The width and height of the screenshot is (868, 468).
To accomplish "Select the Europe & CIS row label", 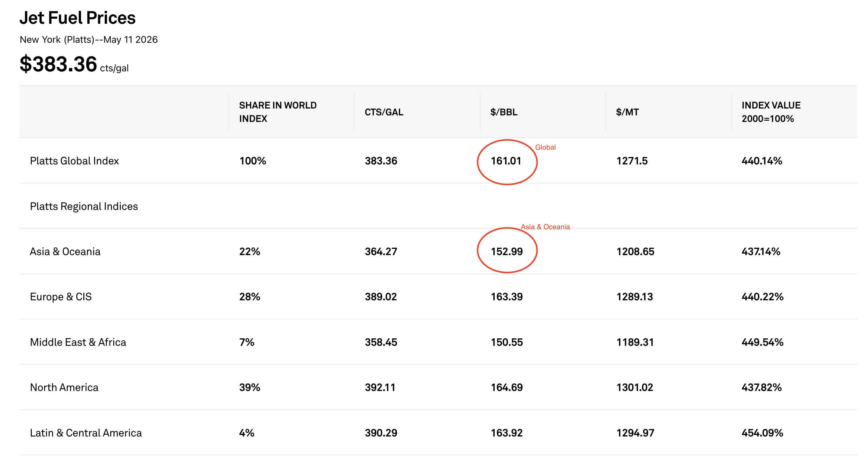I will click(61, 297).
